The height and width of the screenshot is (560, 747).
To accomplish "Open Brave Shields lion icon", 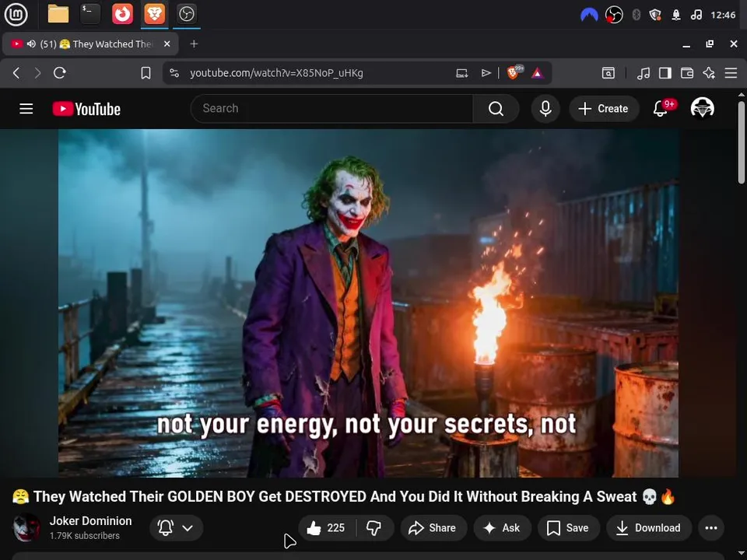I will click(x=514, y=72).
